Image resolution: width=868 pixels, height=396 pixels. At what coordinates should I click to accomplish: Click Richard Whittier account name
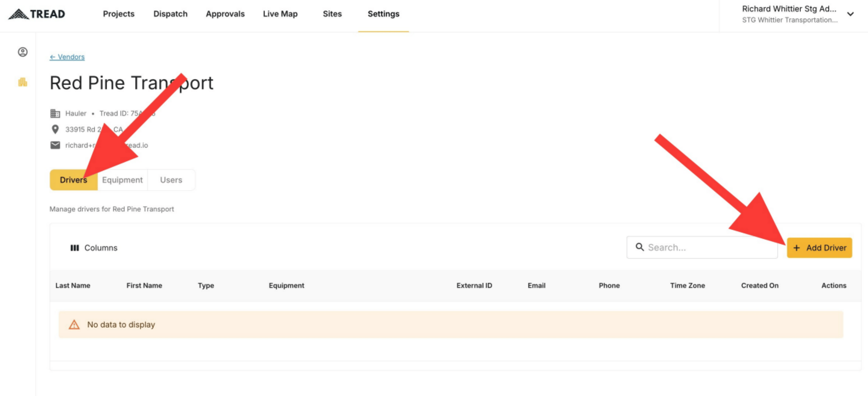(x=789, y=9)
